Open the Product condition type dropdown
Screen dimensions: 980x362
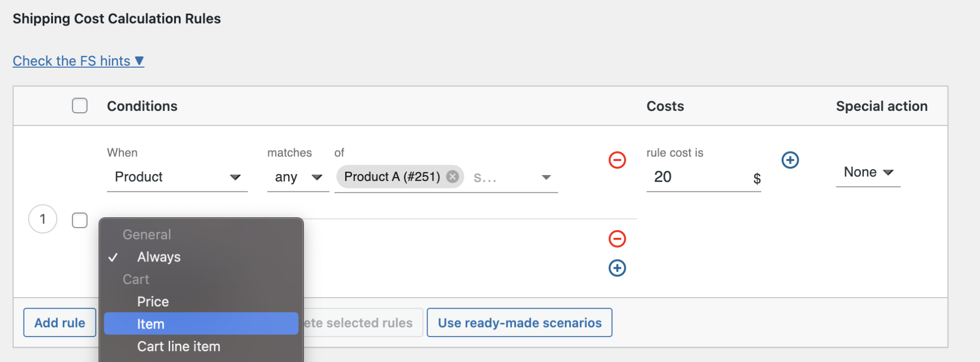[x=176, y=177]
